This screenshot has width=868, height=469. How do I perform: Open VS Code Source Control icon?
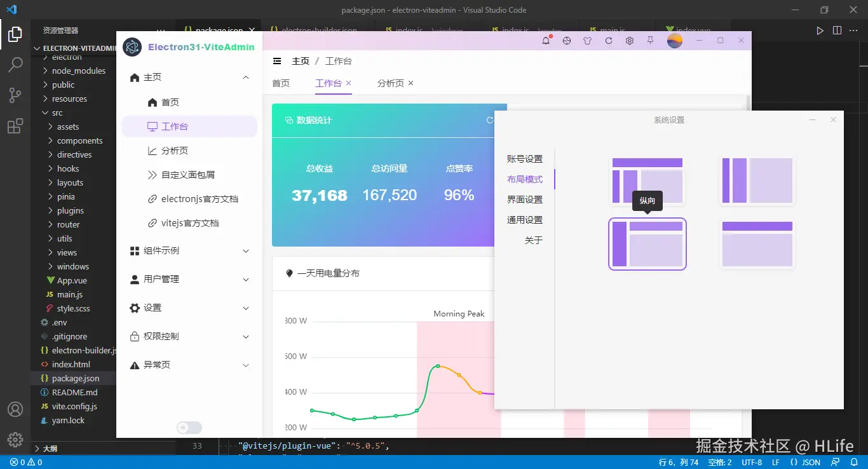15,95
